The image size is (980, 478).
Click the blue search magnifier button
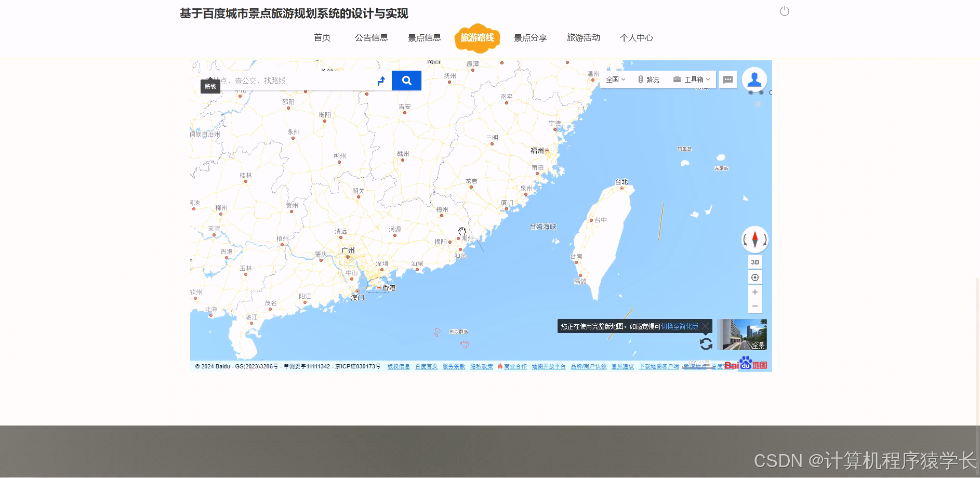[406, 81]
